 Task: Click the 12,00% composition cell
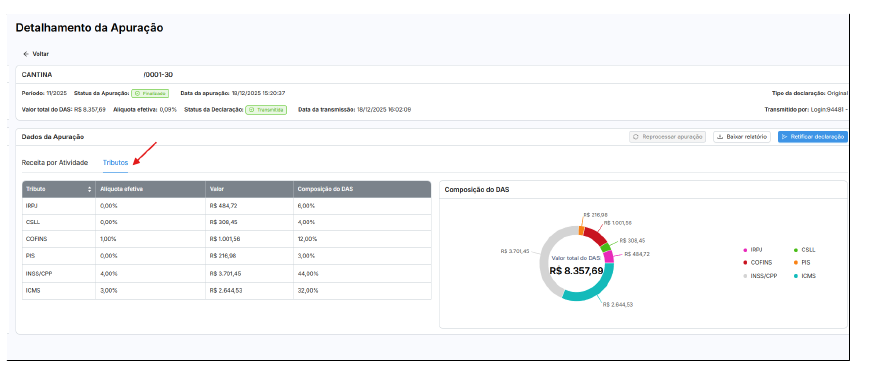[x=308, y=239]
